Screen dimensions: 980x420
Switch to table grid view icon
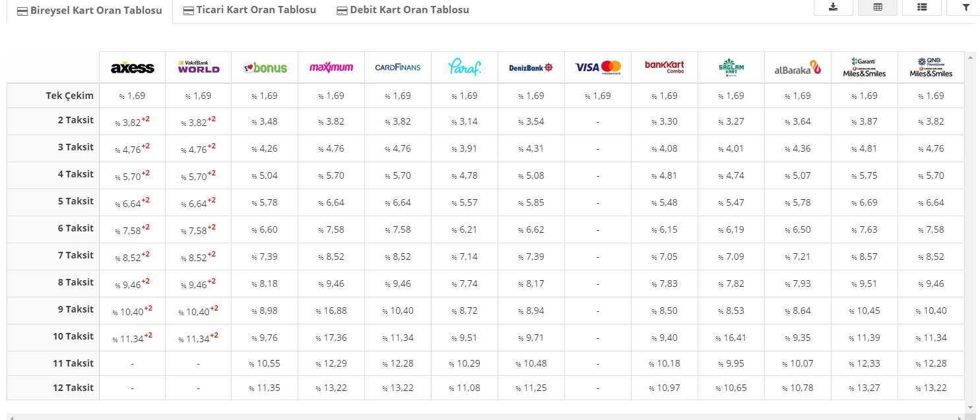pos(878,7)
